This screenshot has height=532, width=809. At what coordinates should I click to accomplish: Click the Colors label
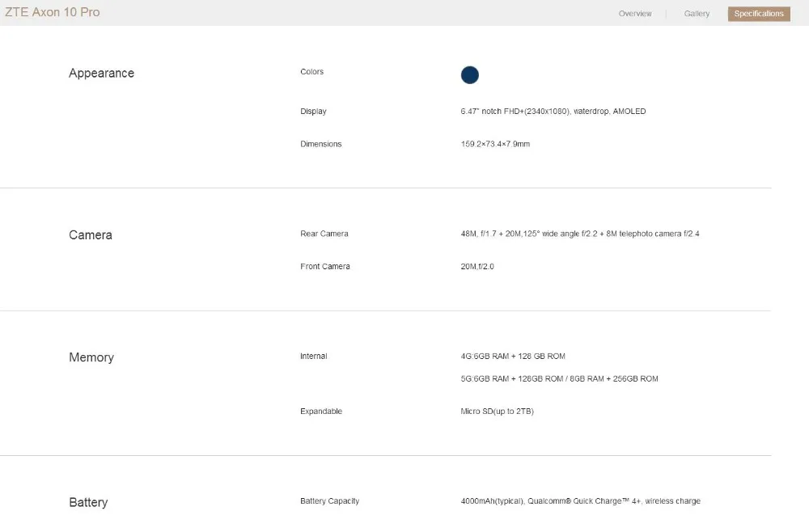(311, 72)
